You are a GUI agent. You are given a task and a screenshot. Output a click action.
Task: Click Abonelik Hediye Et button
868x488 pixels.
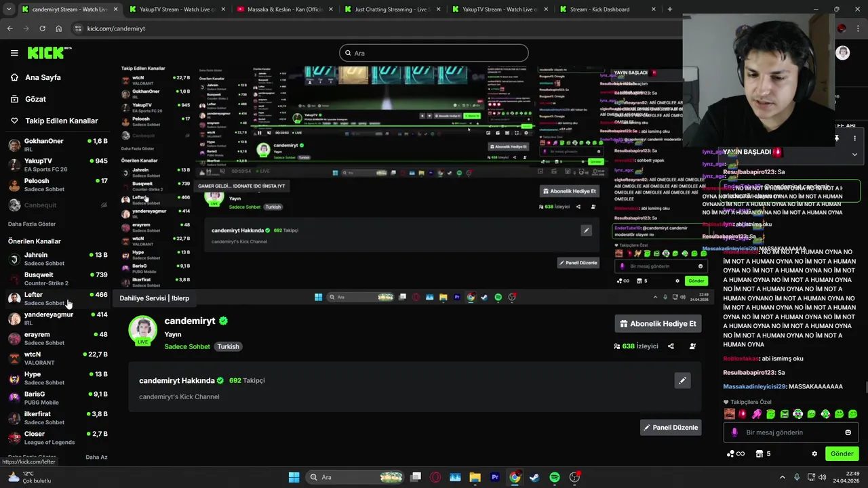[658, 324]
